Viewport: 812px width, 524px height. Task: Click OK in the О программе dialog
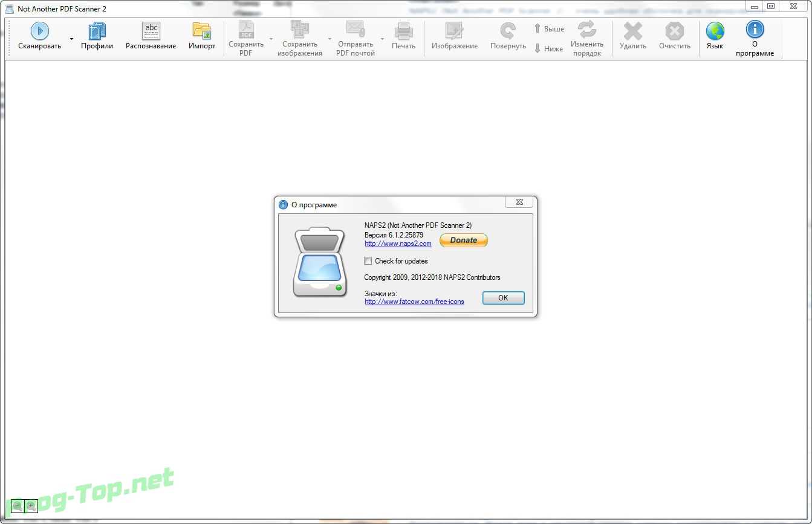503,298
